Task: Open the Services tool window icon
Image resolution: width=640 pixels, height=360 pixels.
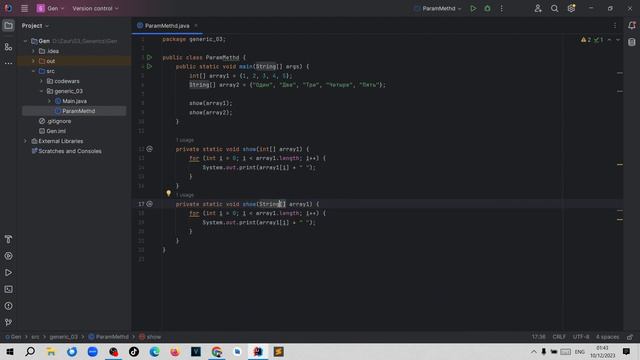Action: 8,256
